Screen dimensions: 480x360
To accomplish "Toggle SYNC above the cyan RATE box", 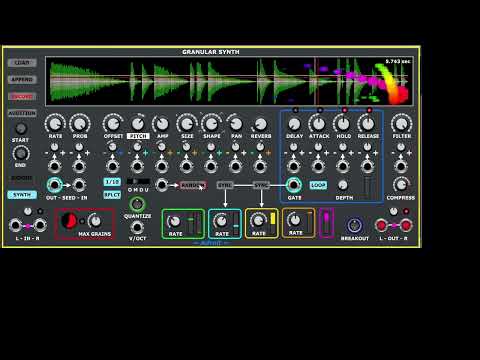I will pos(225,185).
